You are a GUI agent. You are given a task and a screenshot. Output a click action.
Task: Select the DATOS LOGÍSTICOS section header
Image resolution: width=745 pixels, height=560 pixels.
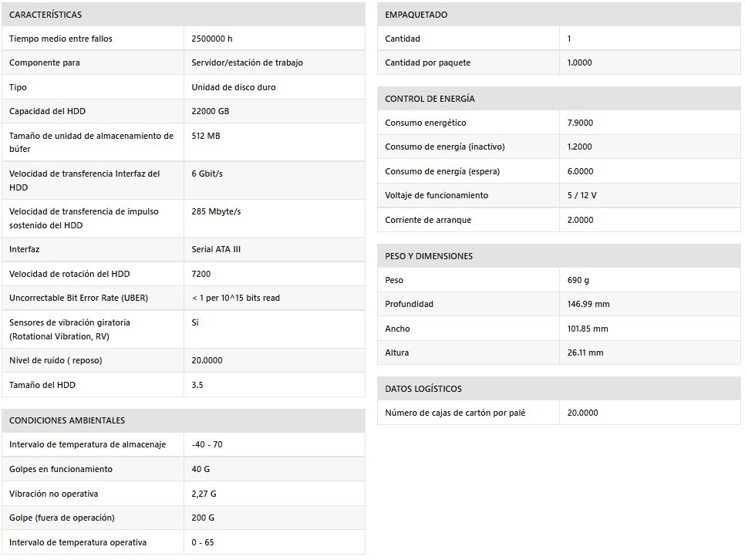coord(423,389)
